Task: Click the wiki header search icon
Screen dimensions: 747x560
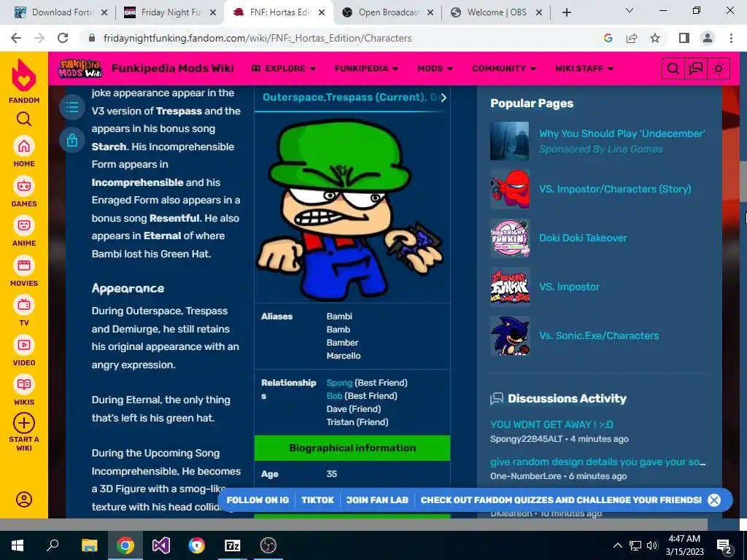Action: (673, 69)
